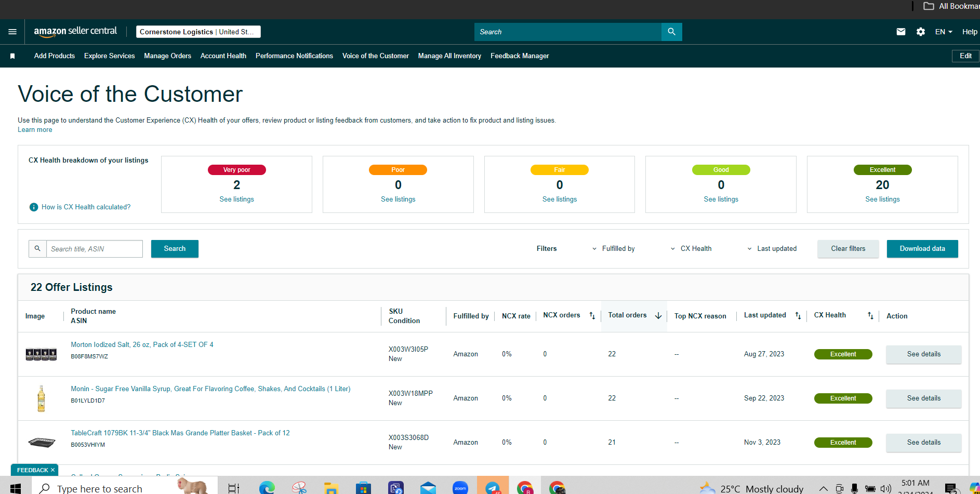See listings under Good
Image resolution: width=980 pixels, height=494 pixels.
(x=721, y=199)
